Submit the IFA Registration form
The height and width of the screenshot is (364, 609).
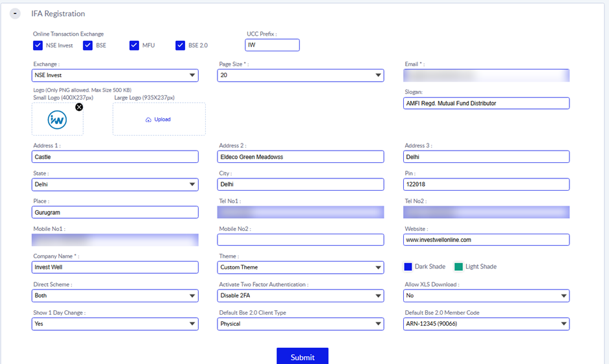(x=303, y=357)
